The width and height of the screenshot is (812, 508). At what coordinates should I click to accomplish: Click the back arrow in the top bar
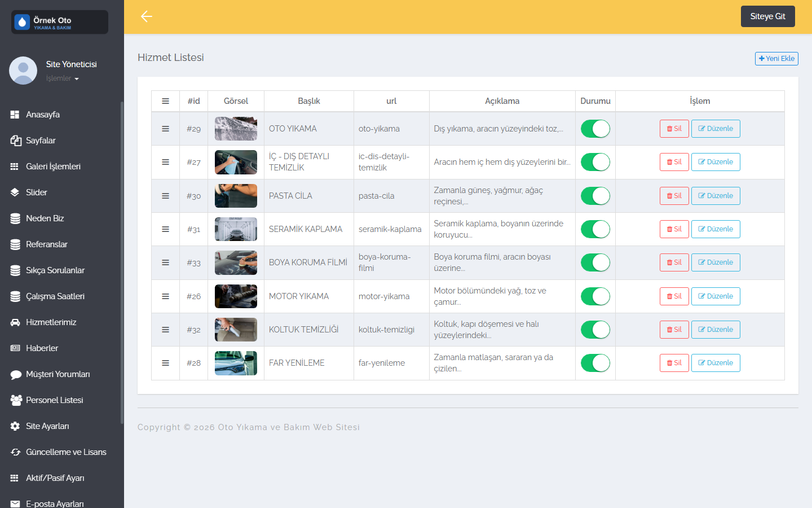[x=147, y=16]
